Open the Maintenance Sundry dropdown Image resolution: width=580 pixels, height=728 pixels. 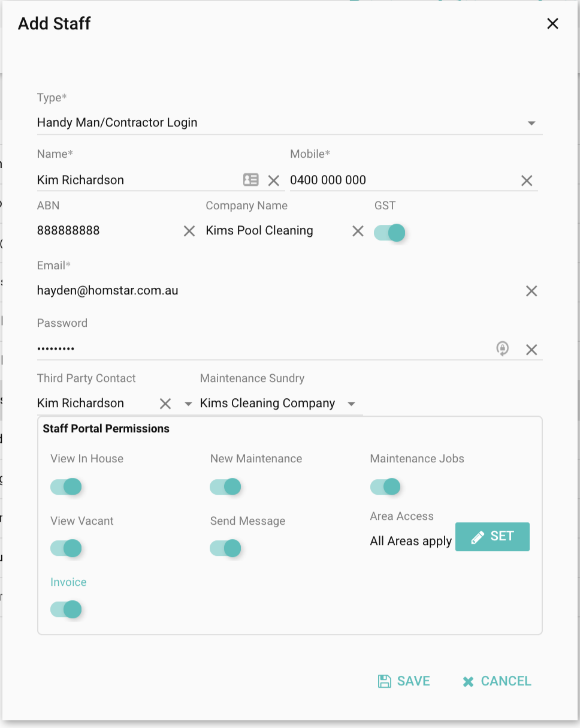point(352,404)
